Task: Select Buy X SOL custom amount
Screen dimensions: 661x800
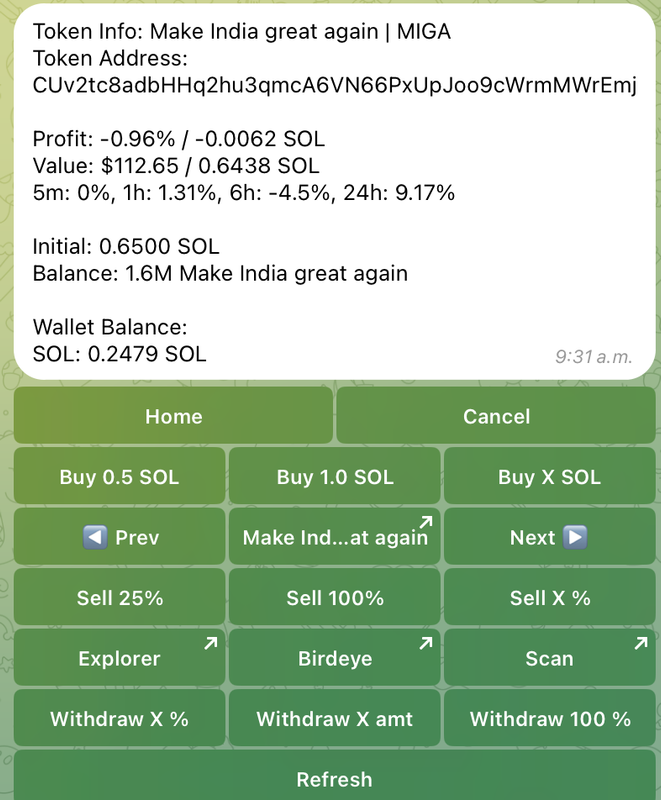Action: [550, 476]
